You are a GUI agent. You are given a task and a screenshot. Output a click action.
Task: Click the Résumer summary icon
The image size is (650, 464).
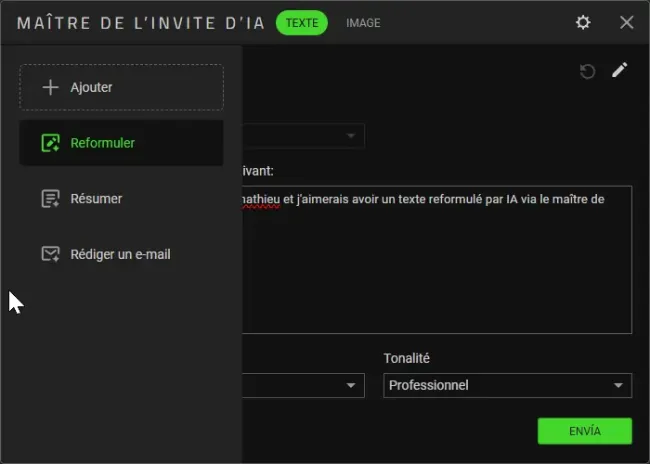51,199
